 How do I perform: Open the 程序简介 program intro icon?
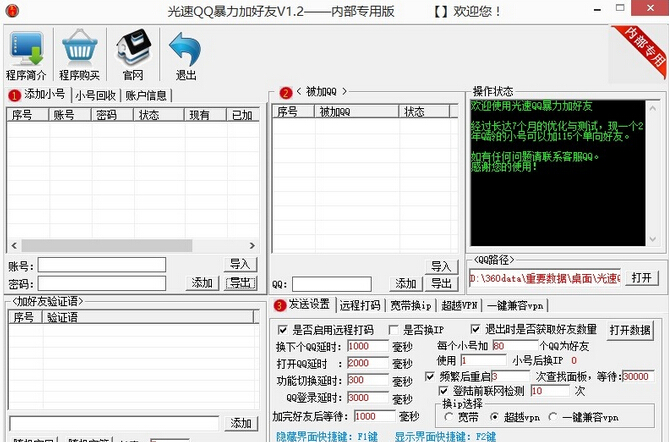coord(26,55)
